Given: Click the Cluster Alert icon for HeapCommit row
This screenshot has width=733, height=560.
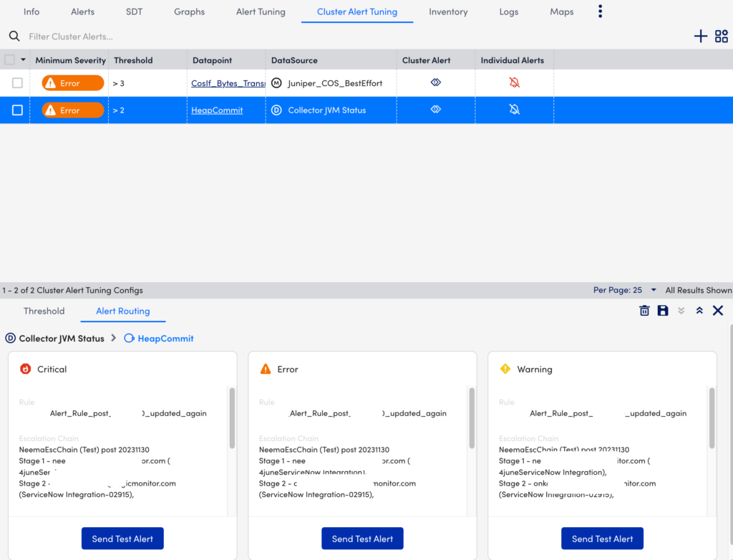Looking at the screenshot, I should [435, 110].
